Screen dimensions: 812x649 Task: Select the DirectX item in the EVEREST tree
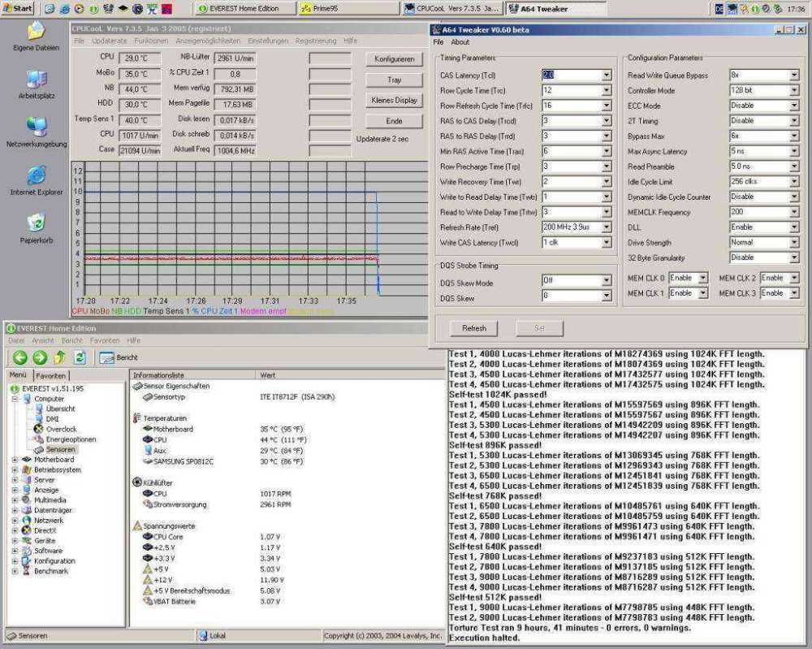pos(45,530)
